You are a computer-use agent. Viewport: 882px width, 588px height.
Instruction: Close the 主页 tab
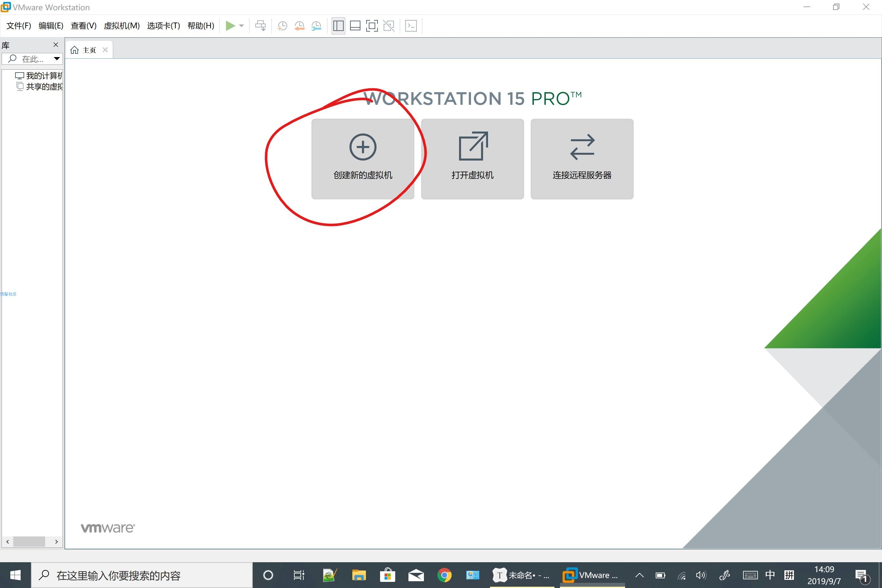(x=105, y=50)
